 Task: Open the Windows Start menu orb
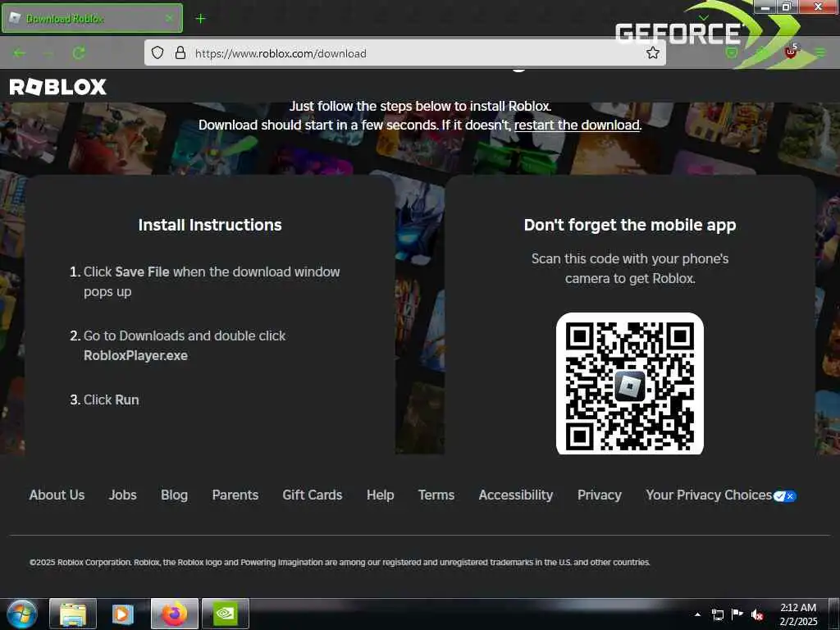click(x=22, y=614)
